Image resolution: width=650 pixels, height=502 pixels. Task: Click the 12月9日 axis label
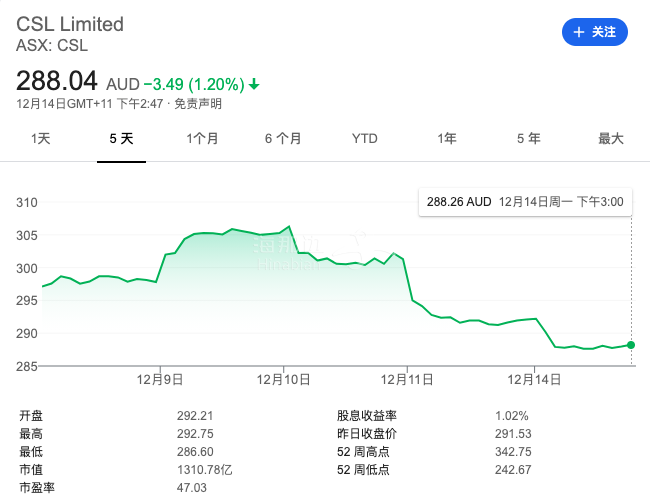160,379
